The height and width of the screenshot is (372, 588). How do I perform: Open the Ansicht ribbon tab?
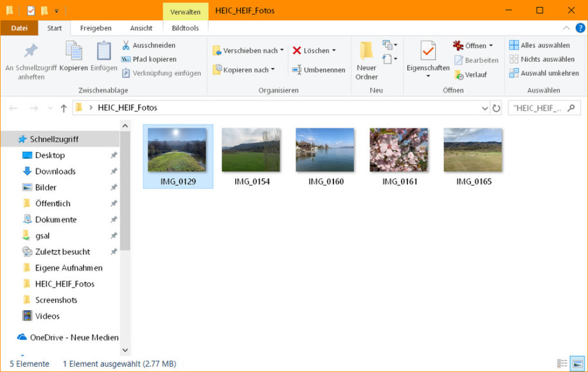coord(141,28)
